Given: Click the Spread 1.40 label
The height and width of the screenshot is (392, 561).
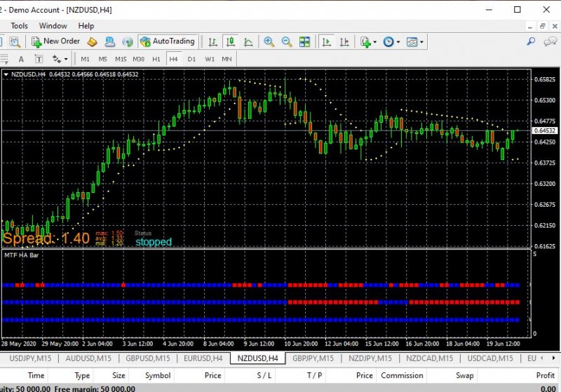Looking at the screenshot, I should (x=46, y=238).
